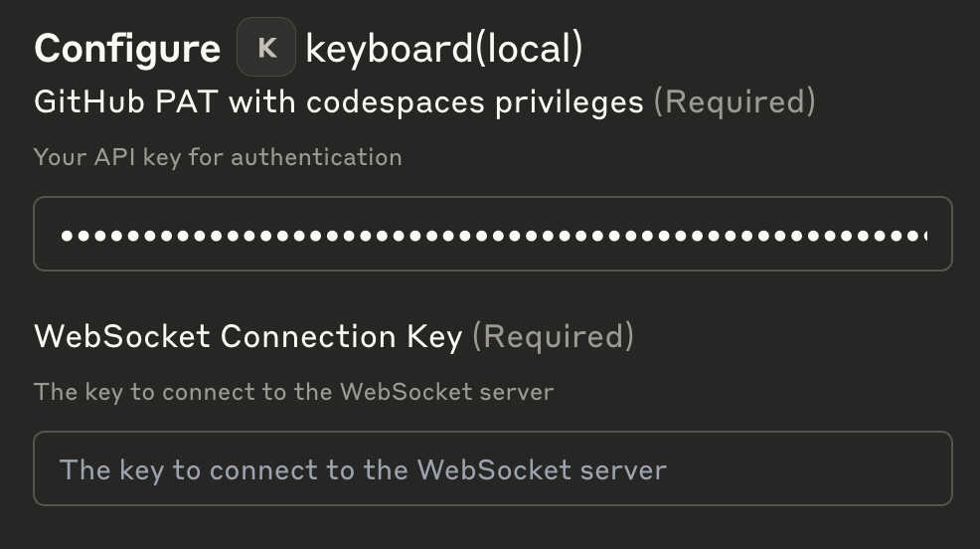This screenshot has width=980, height=549.
Task: Focus the GitHub PAT password field
Action: pyautogui.click(x=493, y=234)
